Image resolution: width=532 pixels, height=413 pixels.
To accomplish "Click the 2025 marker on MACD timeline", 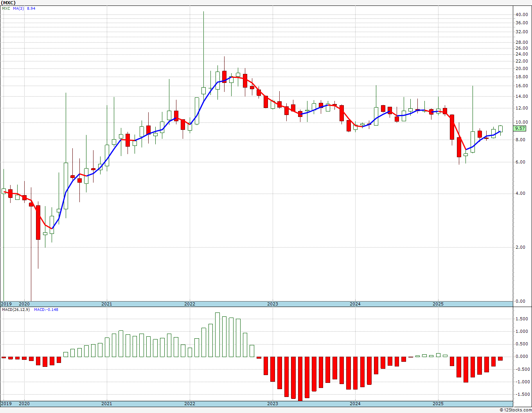I will (438, 404).
